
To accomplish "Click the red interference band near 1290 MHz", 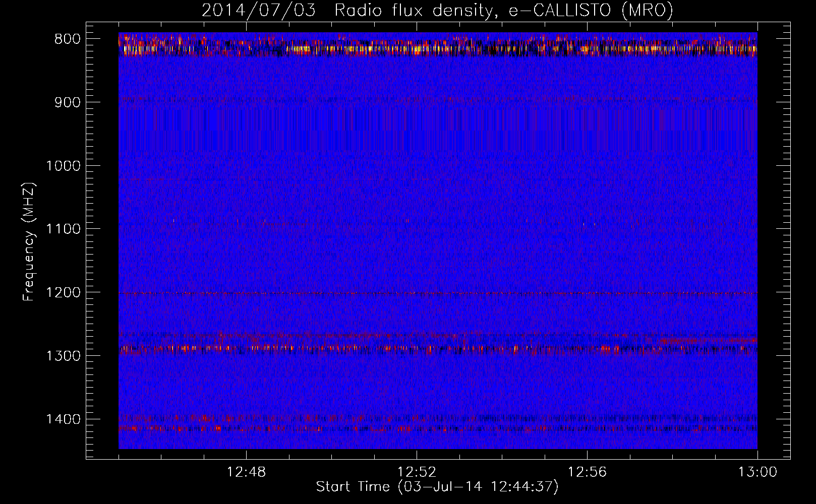I will [438, 348].
